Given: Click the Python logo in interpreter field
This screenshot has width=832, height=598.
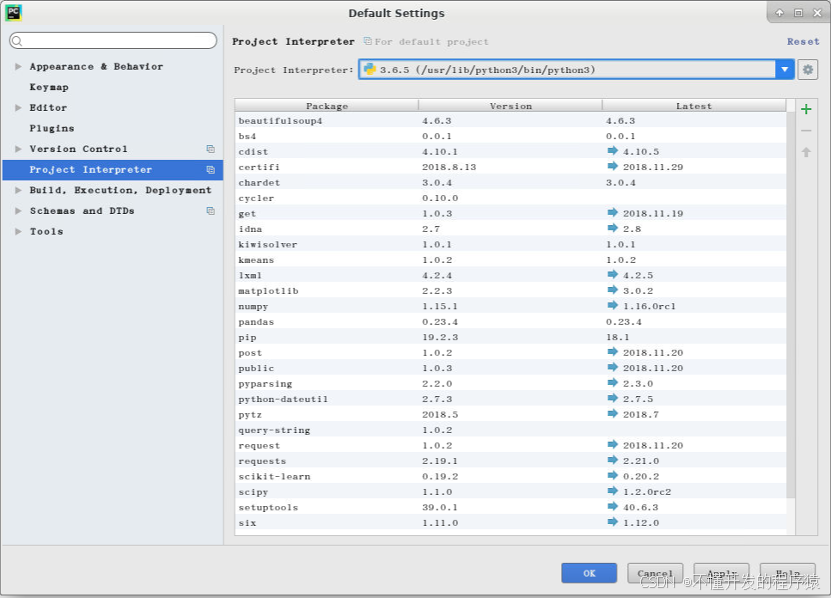Looking at the screenshot, I should pos(370,70).
